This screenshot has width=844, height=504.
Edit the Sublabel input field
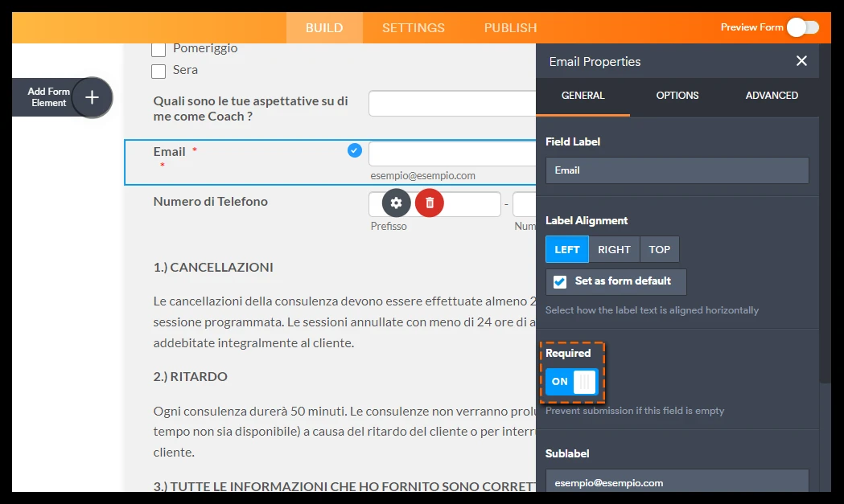click(x=677, y=482)
